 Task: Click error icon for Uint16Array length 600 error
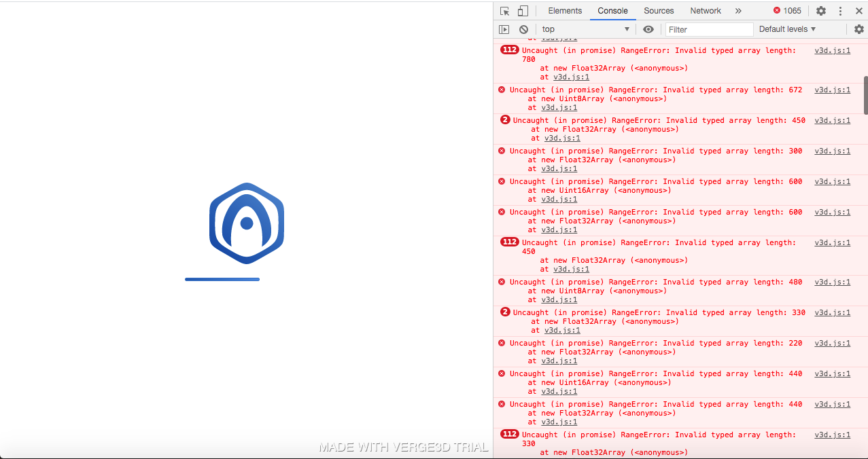coord(502,181)
